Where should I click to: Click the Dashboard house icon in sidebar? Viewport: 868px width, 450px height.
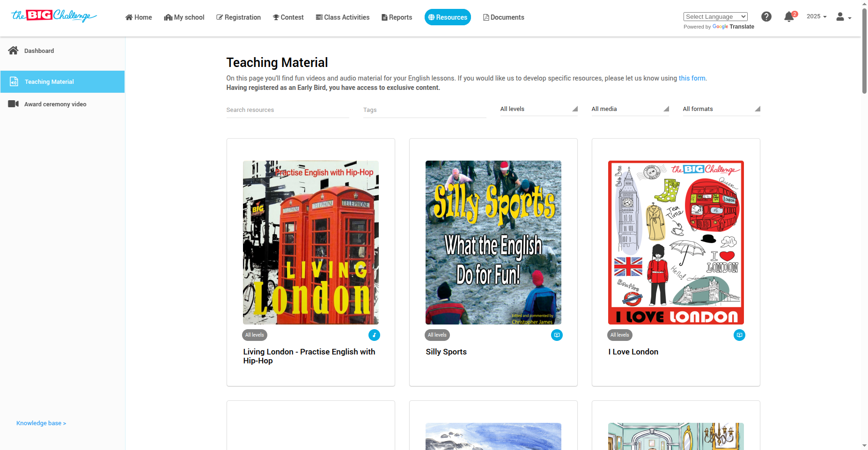click(14, 51)
